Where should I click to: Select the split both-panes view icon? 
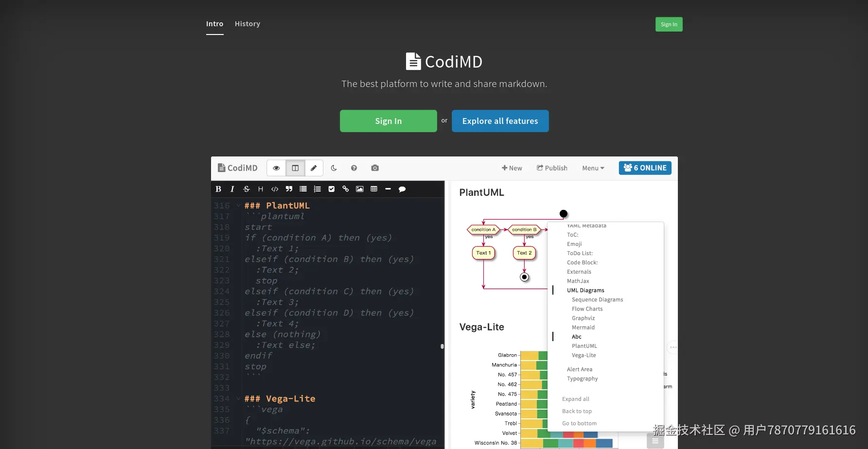point(295,168)
